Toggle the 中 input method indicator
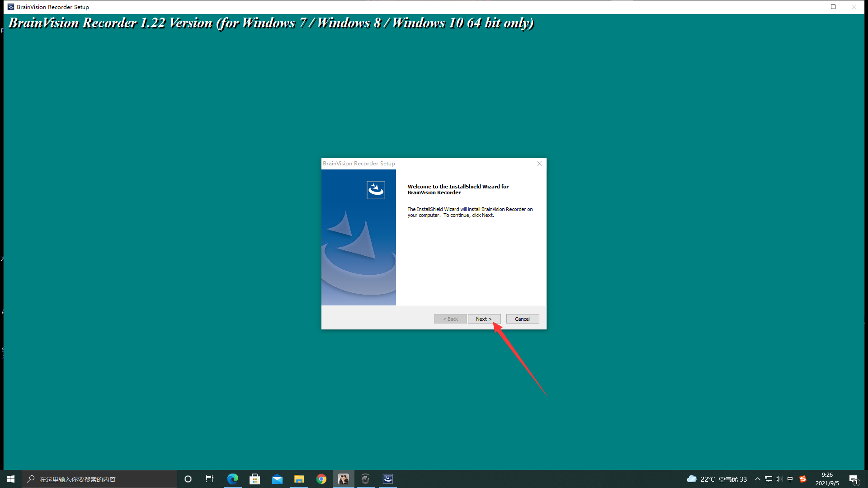Viewport: 868px width, 488px height. point(791,479)
